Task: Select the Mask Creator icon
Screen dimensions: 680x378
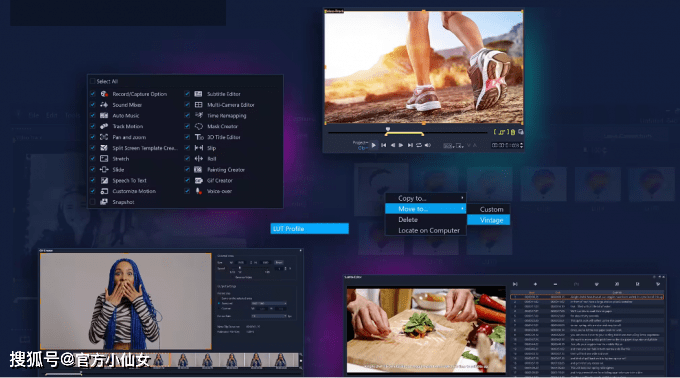Action: click(x=198, y=126)
